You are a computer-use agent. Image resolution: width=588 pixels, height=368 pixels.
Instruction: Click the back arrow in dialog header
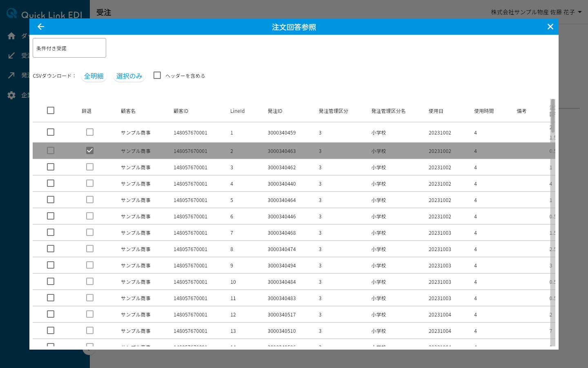[x=41, y=27]
